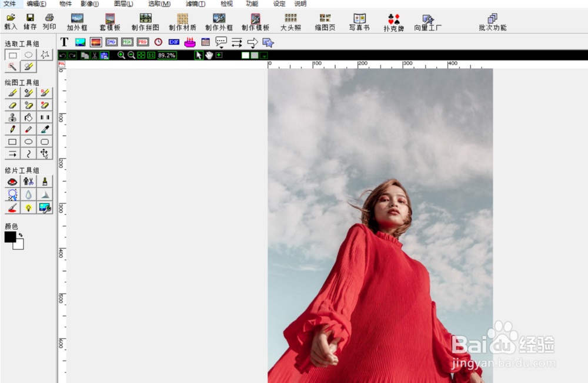Select the paint bucket fill tool
This screenshot has height=383, width=588.
[x=28, y=117]
